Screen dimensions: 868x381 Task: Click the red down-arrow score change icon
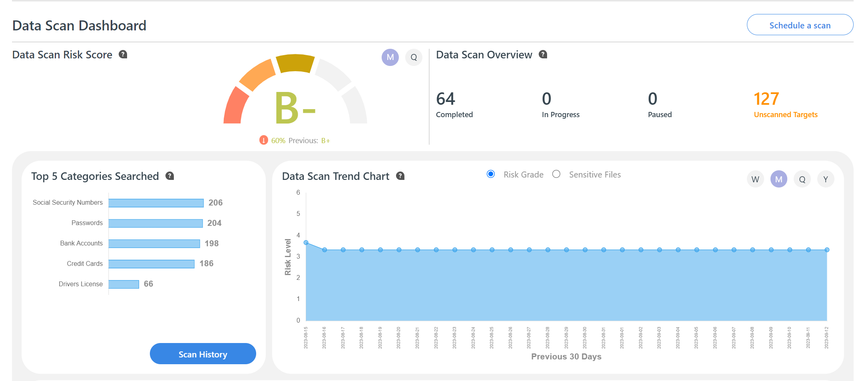[263, 140]
